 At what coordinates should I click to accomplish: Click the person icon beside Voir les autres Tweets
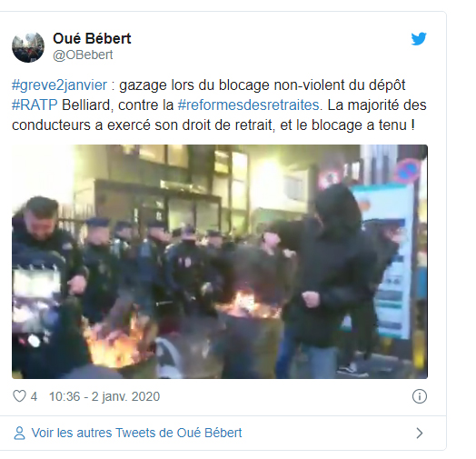click(20, 433)
